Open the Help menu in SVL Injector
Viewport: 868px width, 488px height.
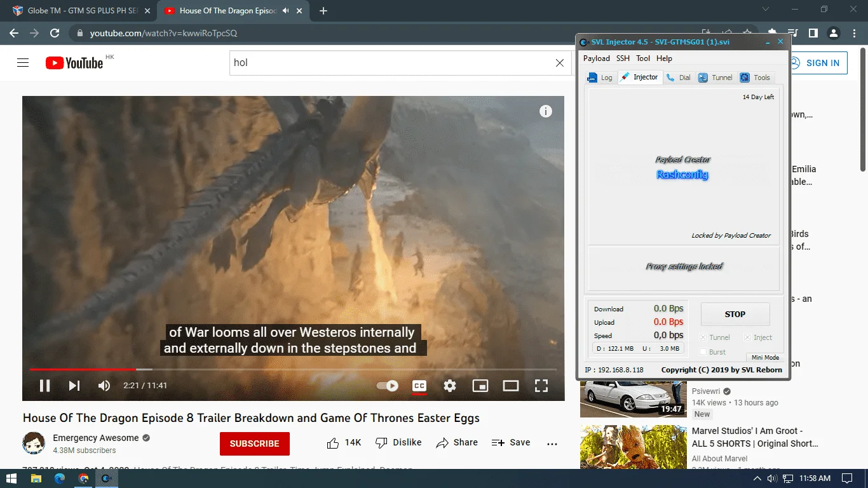pos(664,58)
